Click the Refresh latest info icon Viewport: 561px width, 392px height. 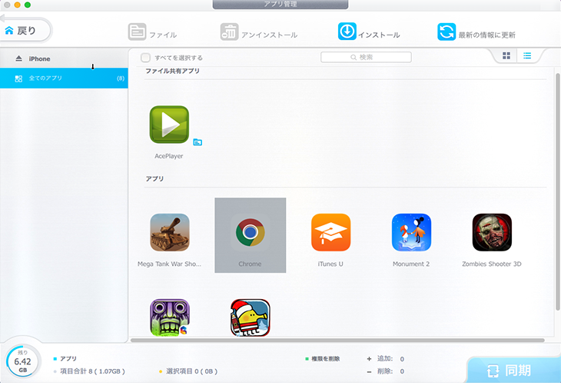click(446, 32)
